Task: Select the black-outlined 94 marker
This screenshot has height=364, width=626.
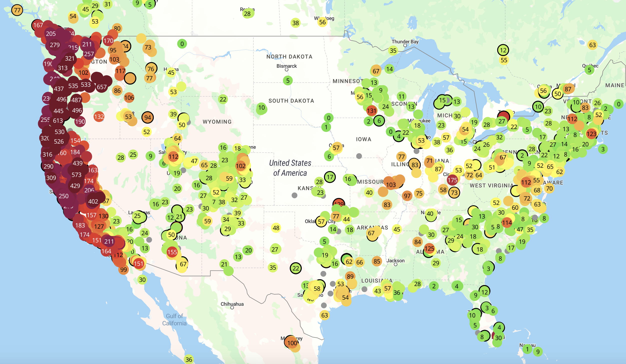Action: 147,117
